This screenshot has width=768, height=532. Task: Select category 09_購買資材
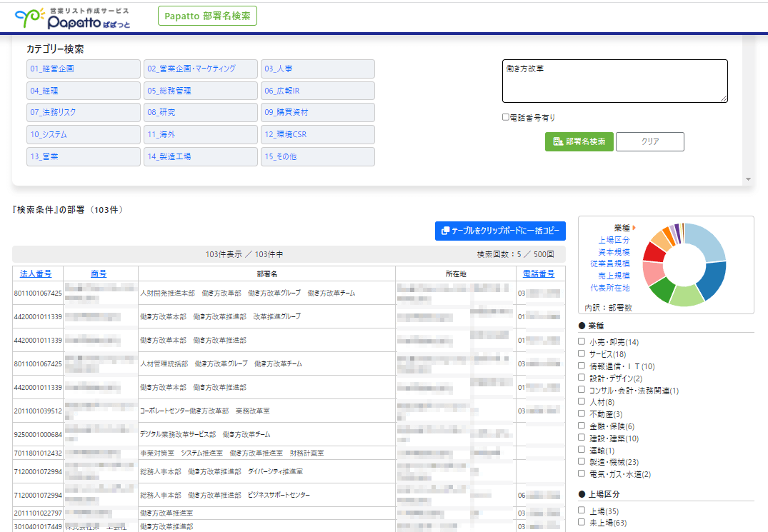318,112
